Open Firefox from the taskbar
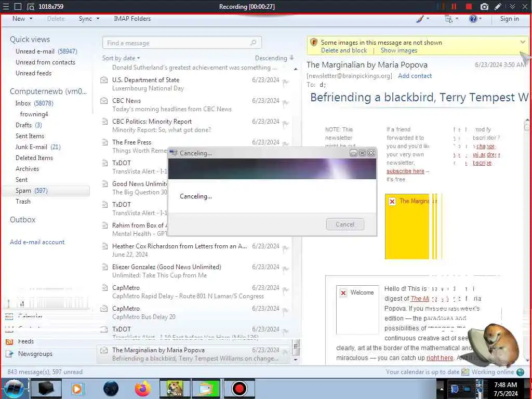This screenshot has width=532, height=399. (x=142, y=389)
